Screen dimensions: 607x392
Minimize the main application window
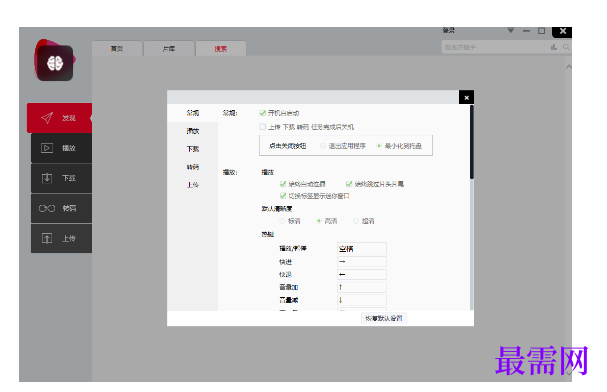[526, 31]
